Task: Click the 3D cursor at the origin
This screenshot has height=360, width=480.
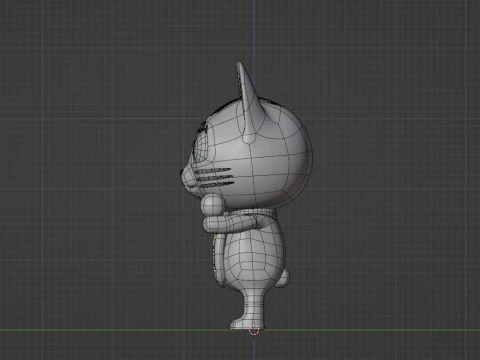Action: (x=254, y=330)
